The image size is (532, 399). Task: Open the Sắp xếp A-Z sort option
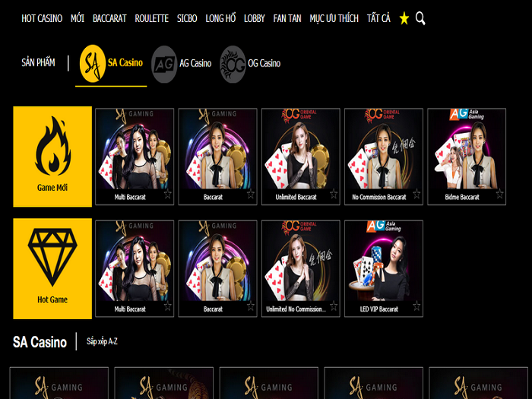tap(102, 342)
